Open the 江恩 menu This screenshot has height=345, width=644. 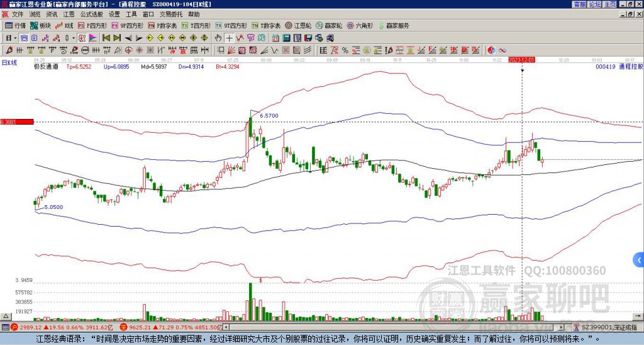pyautogui.click(x=69, y=14)
